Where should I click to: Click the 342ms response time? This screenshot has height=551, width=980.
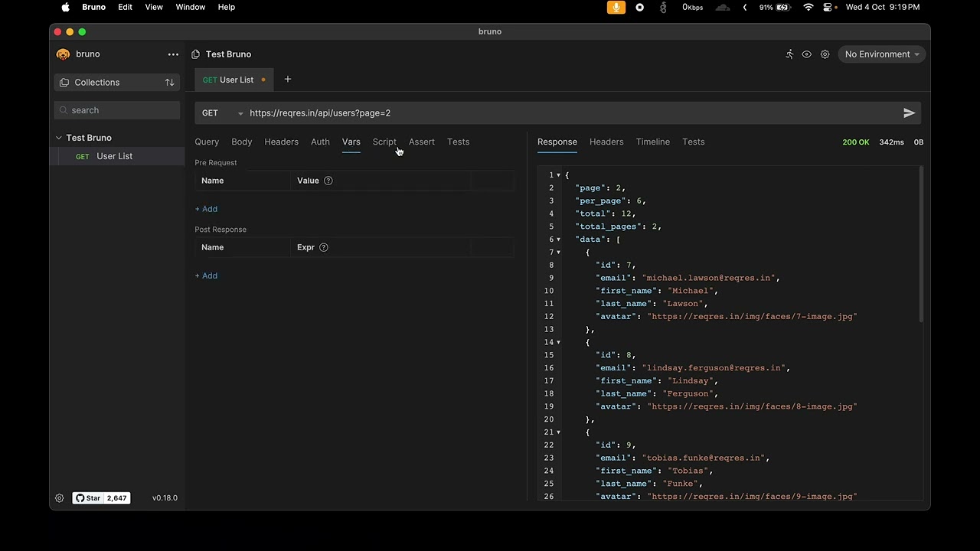point(891,142)
